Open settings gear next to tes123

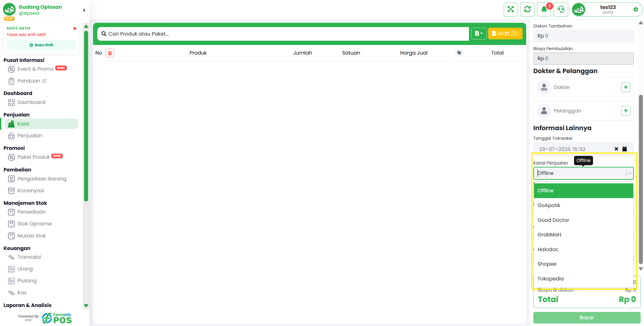636,9
